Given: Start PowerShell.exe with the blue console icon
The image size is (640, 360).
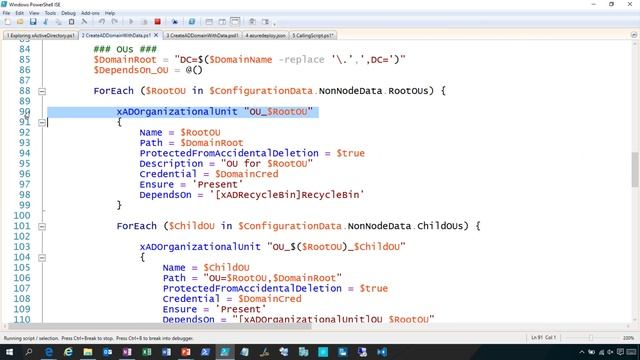Looking at the screenshot, I should coord(191,22).
